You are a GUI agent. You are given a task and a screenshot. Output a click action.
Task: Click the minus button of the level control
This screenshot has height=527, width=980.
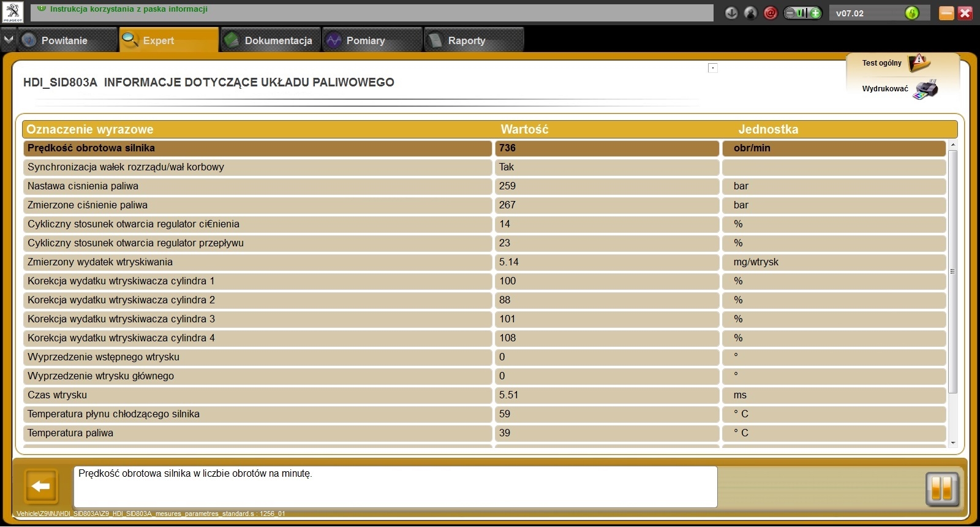click(790, 13)
